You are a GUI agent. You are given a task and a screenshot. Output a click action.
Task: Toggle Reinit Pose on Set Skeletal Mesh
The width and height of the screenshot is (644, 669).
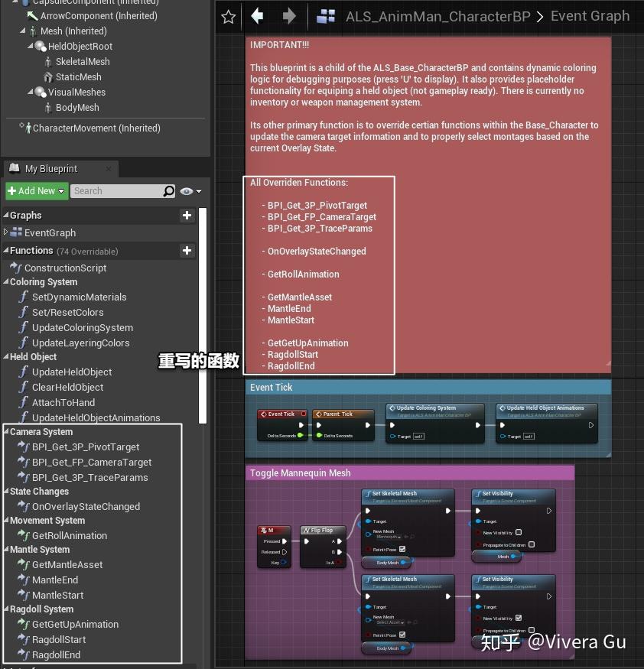[402, 549]
